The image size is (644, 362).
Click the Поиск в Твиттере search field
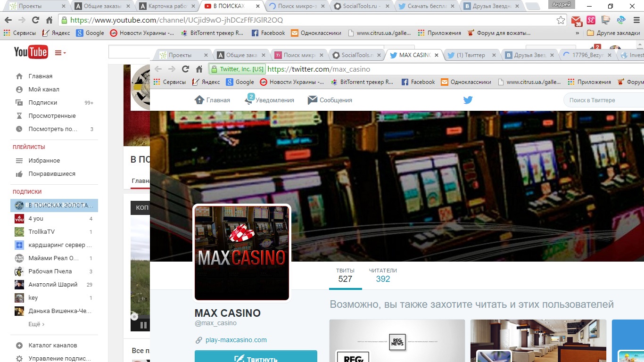tap(604, 100)
